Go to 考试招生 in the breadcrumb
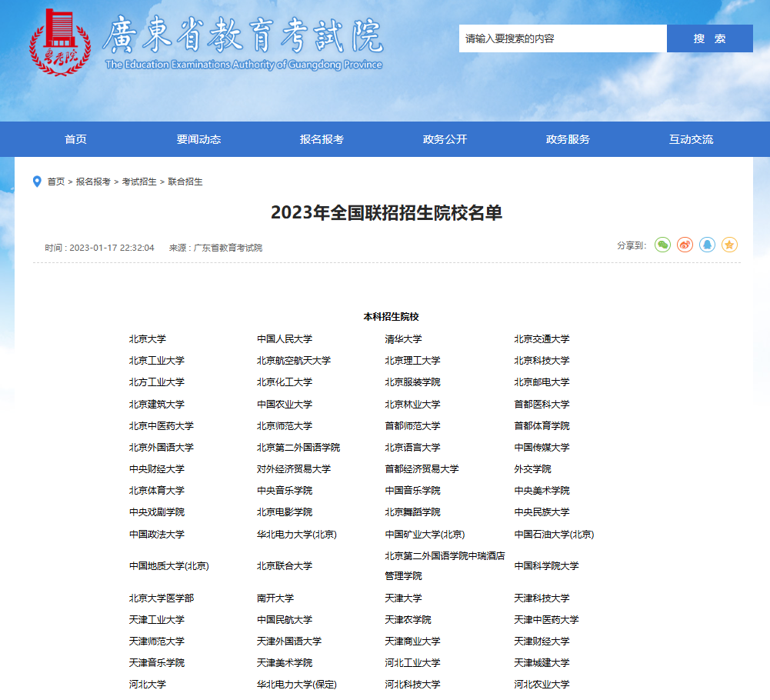This screenshot has height=700, width=770. click(x=139, y=182)
